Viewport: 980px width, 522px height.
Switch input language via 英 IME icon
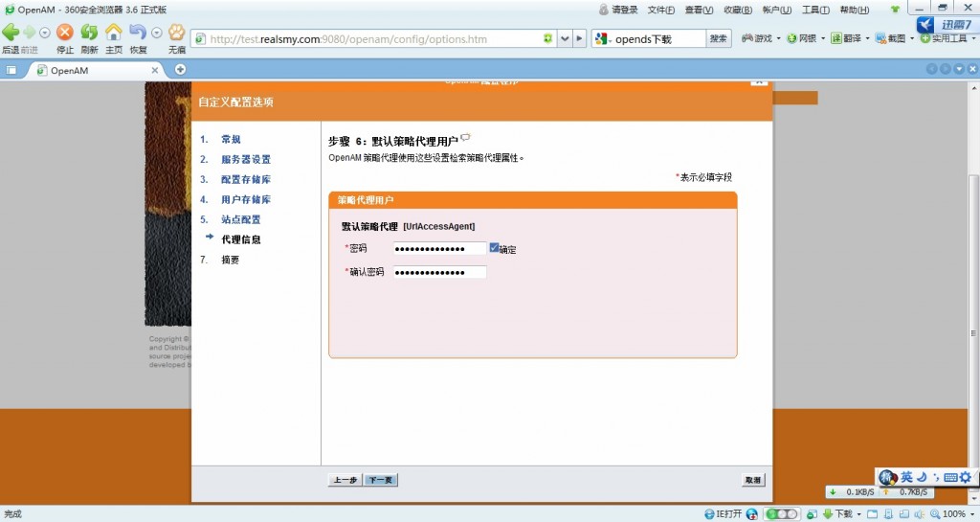coord(907,477)
